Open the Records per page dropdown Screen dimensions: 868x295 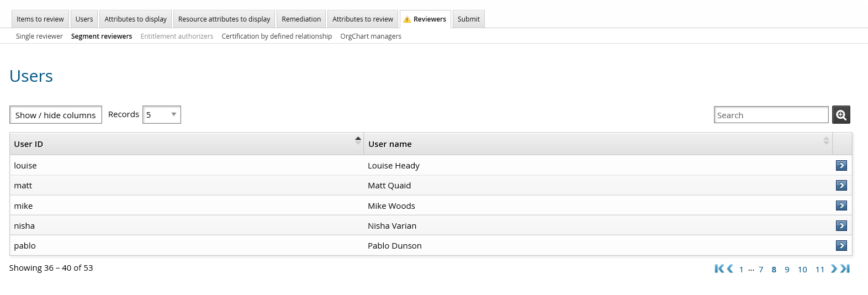tap(161, 115)
